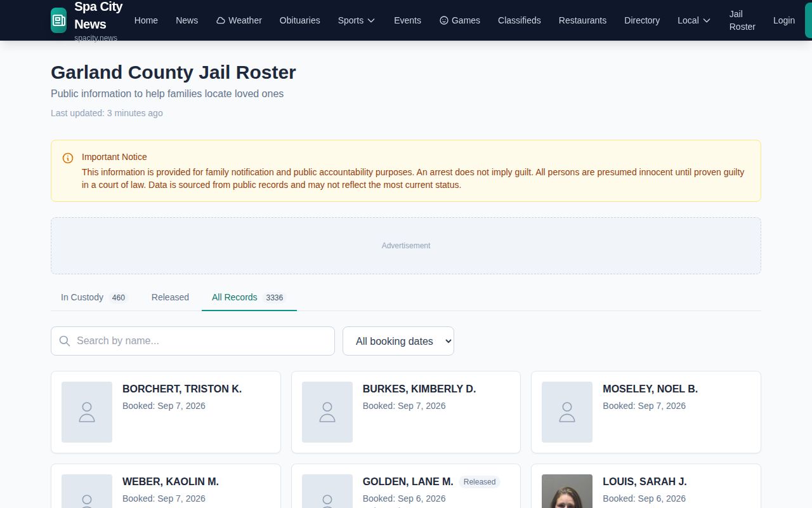Open record for MOSELEY, NOEL B.

coord(646,412)
